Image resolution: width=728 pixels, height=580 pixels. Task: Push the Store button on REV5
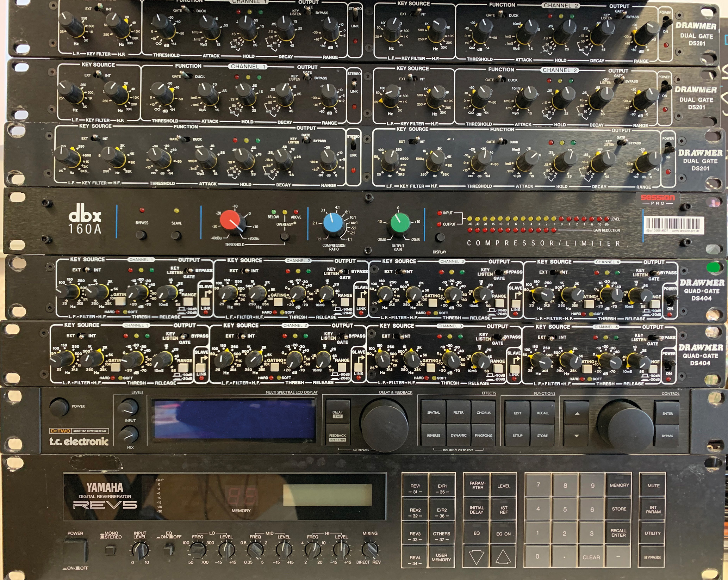tap(619, 509)
